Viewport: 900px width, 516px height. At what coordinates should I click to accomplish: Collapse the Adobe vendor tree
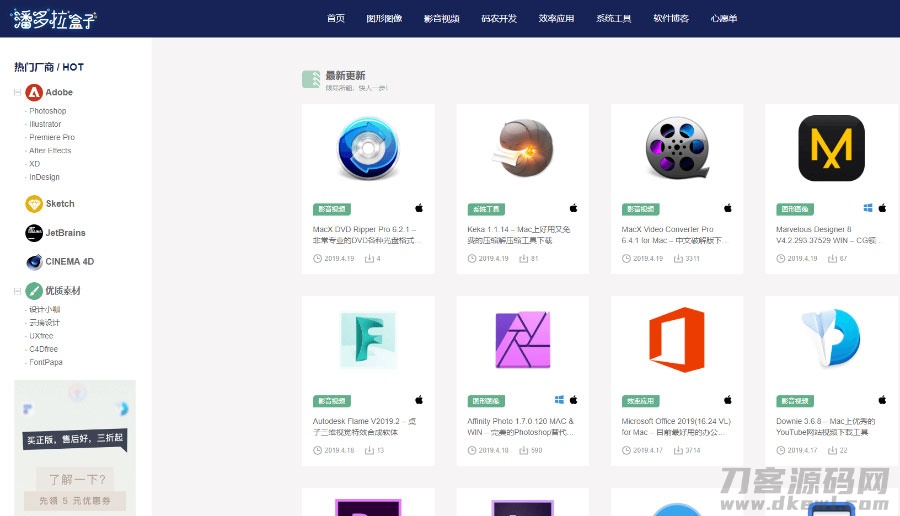coord(17,92)
